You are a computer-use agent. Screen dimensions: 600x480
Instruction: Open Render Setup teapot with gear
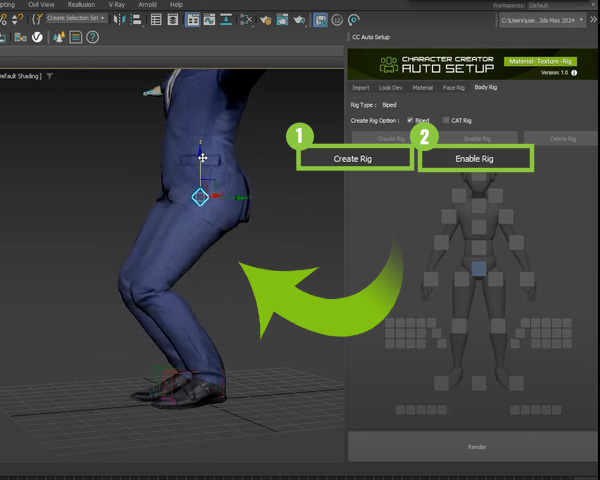[266, 20]
